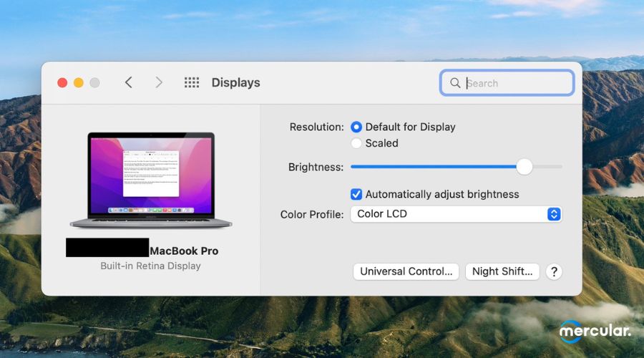The width and height of the screenshot is (644, 358).
Task: Click the Displays window title
Action: pyautogui.click(x=235, y=82)
